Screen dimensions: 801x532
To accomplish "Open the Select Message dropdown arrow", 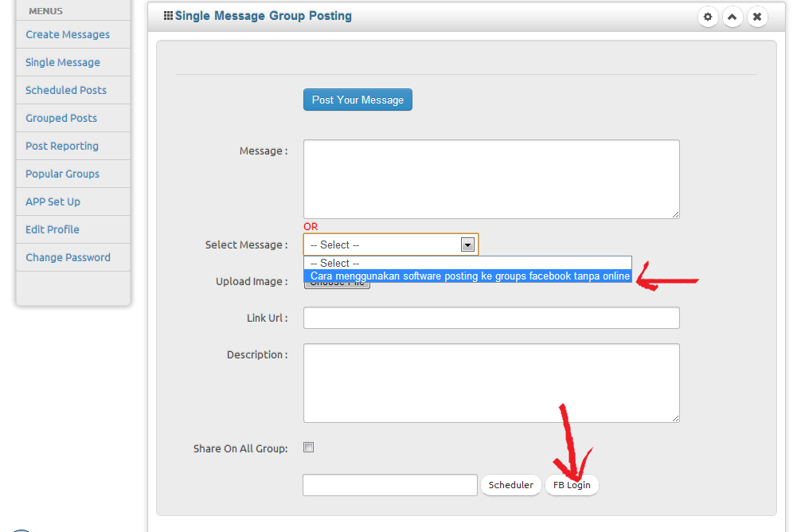I will 467,244.
